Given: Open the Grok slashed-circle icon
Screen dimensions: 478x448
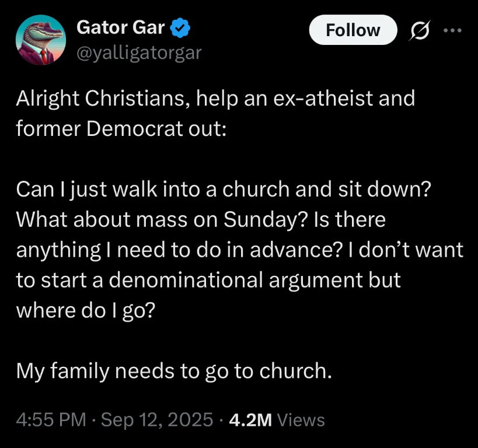Looking at the screenshot, I should point(420,30).
